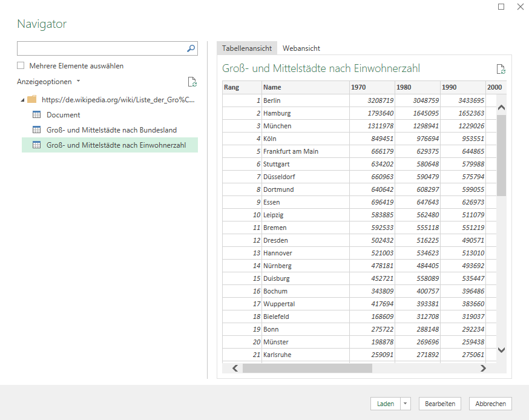Click the preview refresh icon above table
Viewport: 529px width, 420px height.
(x=501, y=69)
